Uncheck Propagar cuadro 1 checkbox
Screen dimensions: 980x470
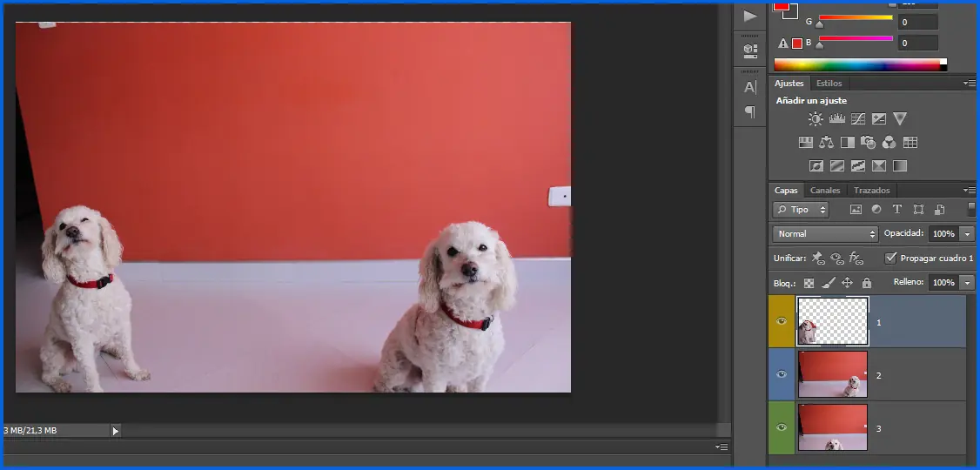(891, 258)
